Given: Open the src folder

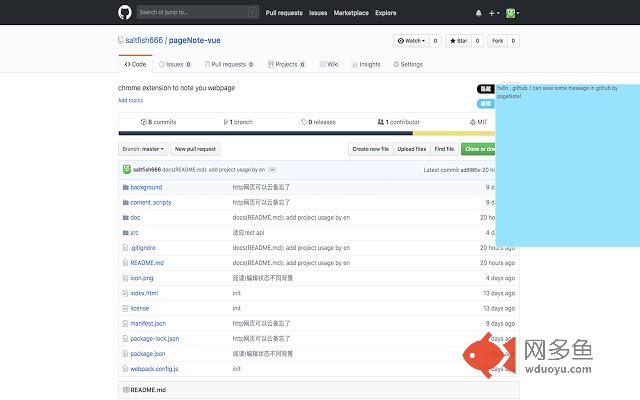Looking at the screenshot, I should pyautogui.click(x=134, y=233).
